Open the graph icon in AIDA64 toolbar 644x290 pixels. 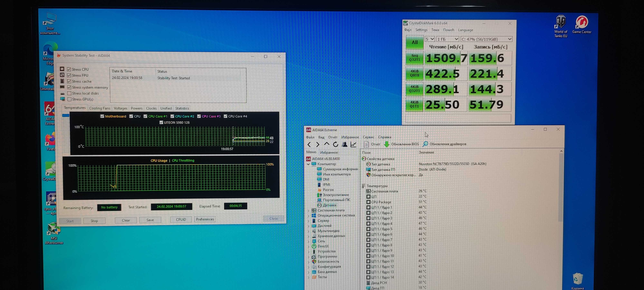[x=354, y=144]
